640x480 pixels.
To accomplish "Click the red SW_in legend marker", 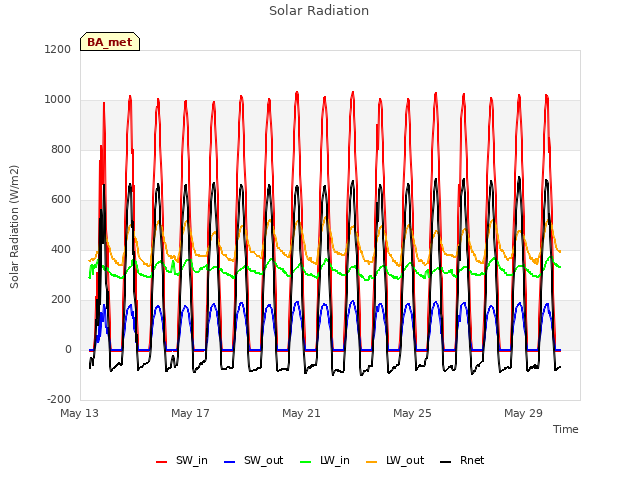I will [x=162, y=462].
